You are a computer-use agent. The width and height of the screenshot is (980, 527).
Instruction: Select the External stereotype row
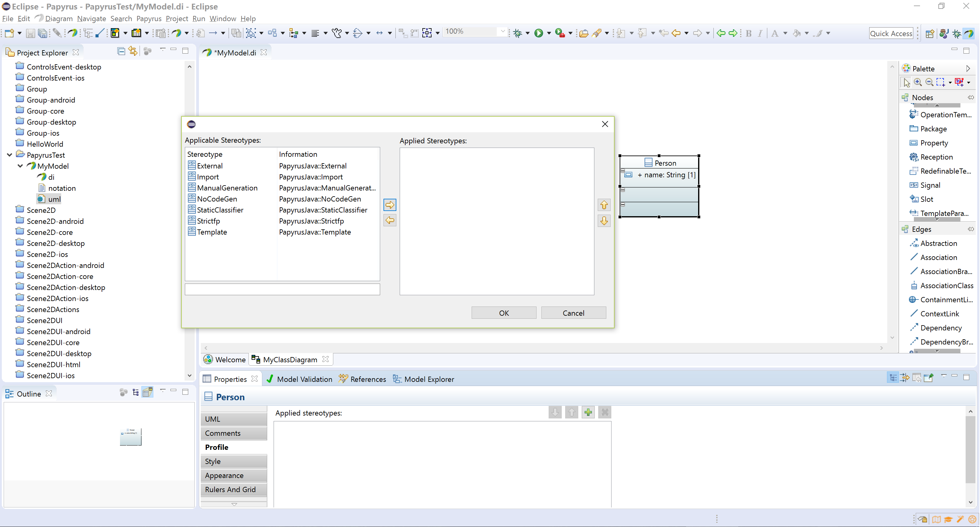(282, 166)
